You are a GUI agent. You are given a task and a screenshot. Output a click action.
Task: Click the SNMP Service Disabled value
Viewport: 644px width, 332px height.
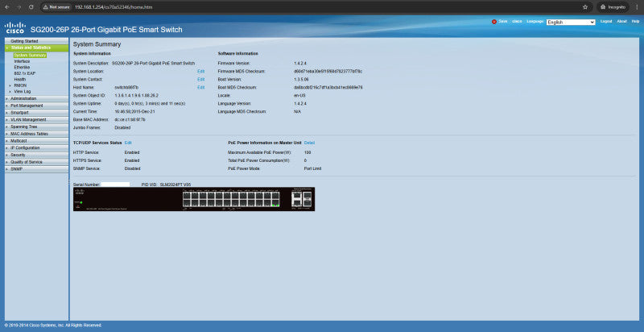coord(132,168)
